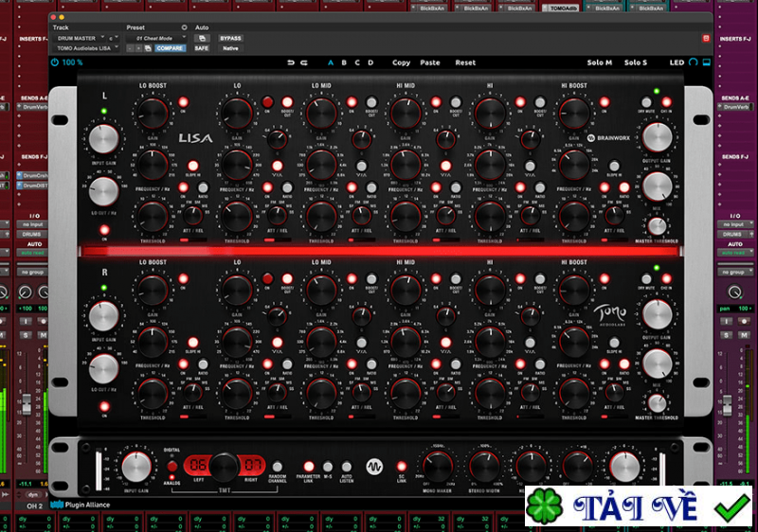Toggle the left channel LO BOOST On button
Screen dimensions: 758x532
(x=183, y=101)
